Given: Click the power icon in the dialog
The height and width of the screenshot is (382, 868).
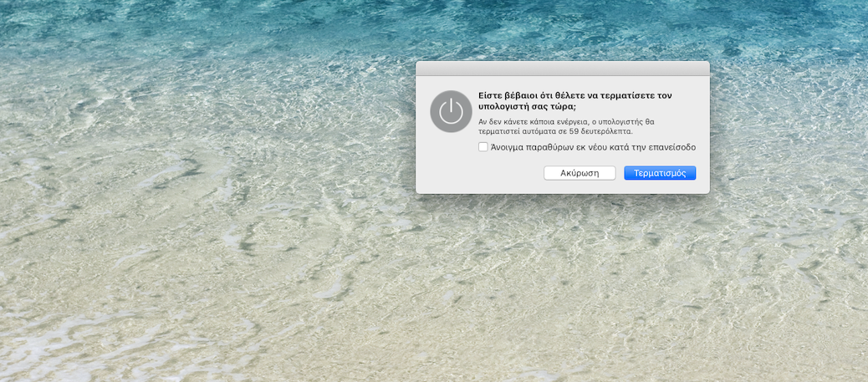Looking at the screenshot, I should [x=452, y=111].
